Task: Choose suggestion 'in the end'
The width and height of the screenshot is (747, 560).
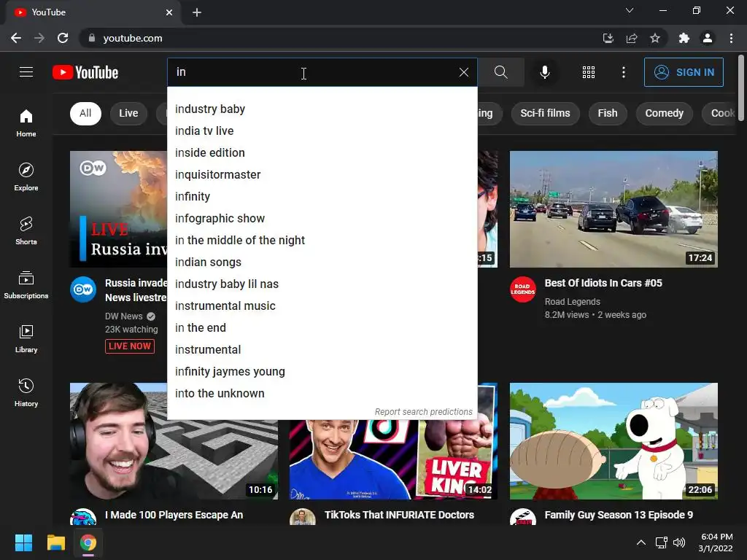Action: tap(322, 328)
